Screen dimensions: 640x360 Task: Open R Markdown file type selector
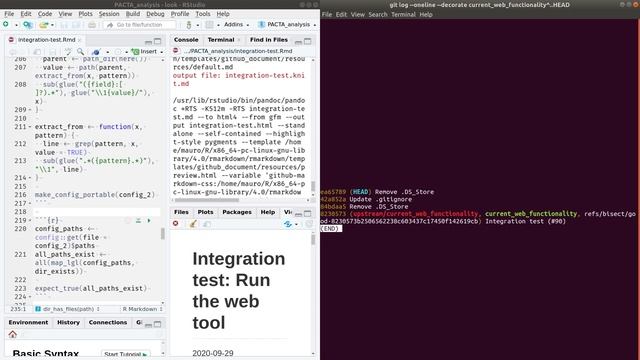click(x=142, y=309)
